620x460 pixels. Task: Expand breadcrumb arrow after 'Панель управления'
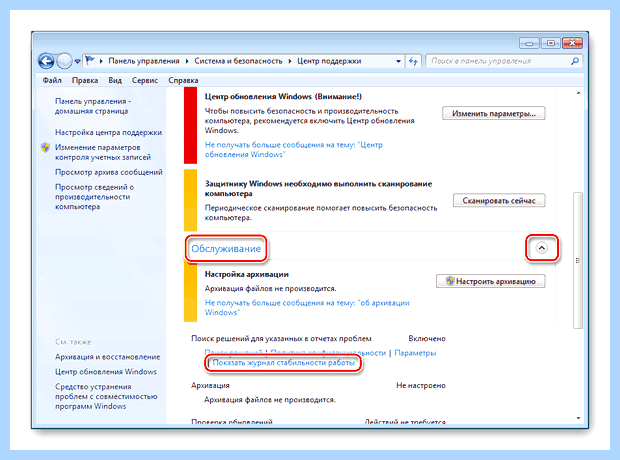[187, 61]
